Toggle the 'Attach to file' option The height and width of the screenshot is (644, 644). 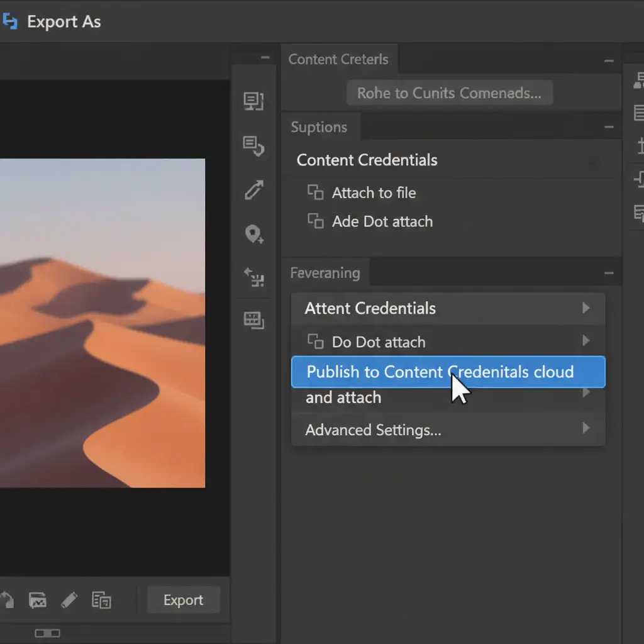click(x=315, y=192)
